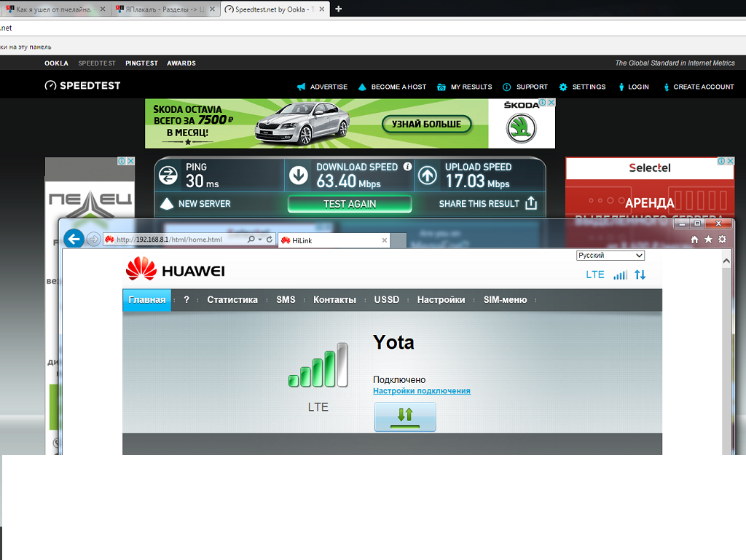Open the Настройки подключения link
Viewport: 746px width, 560px height.
422,391
